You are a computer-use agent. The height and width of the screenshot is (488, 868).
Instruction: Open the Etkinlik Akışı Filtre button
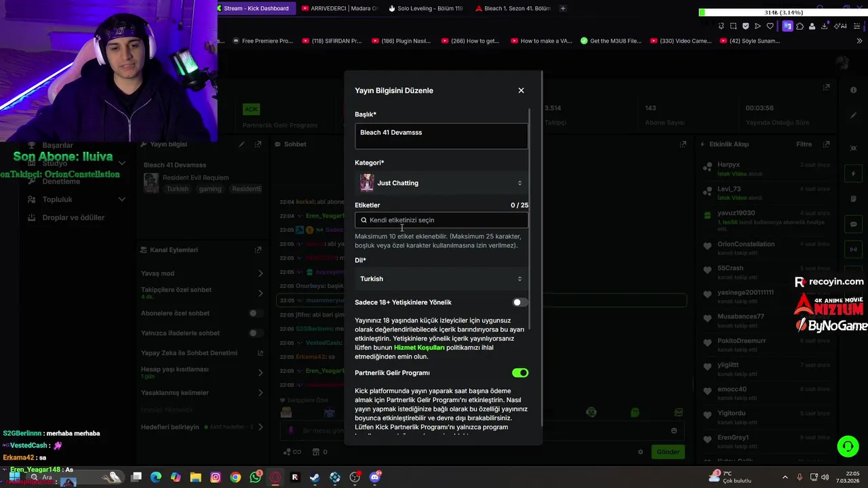click(x=804, y=144)
